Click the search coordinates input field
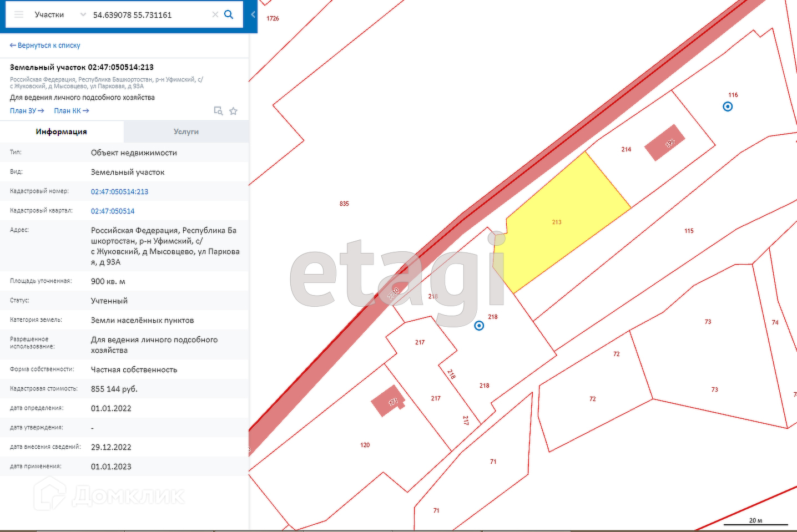This screenshot has height=532, width=797. point(150,15)
